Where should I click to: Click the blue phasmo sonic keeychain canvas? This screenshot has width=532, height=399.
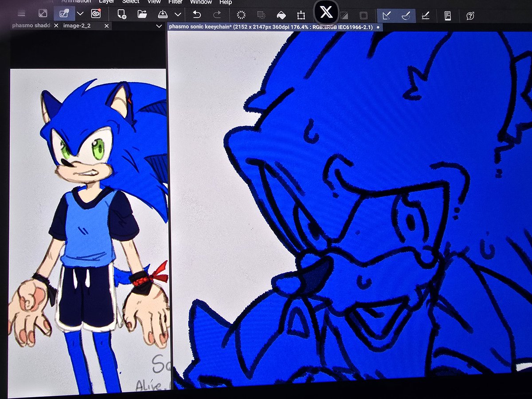(x=350, y=208)
